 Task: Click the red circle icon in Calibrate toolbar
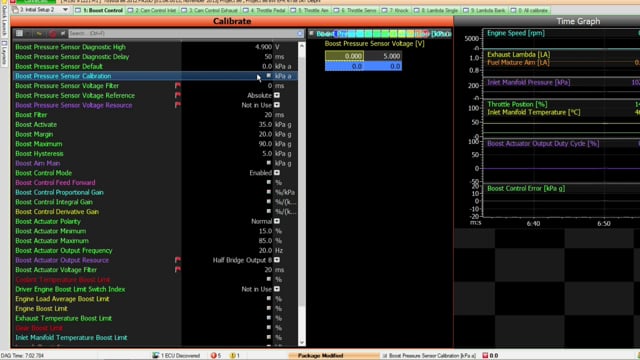click(52, 33)
